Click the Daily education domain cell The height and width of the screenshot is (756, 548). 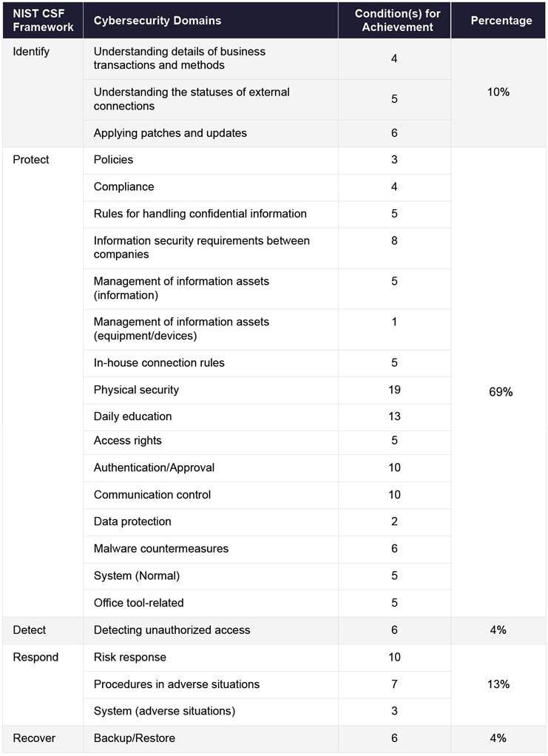(x=132, y=416)
